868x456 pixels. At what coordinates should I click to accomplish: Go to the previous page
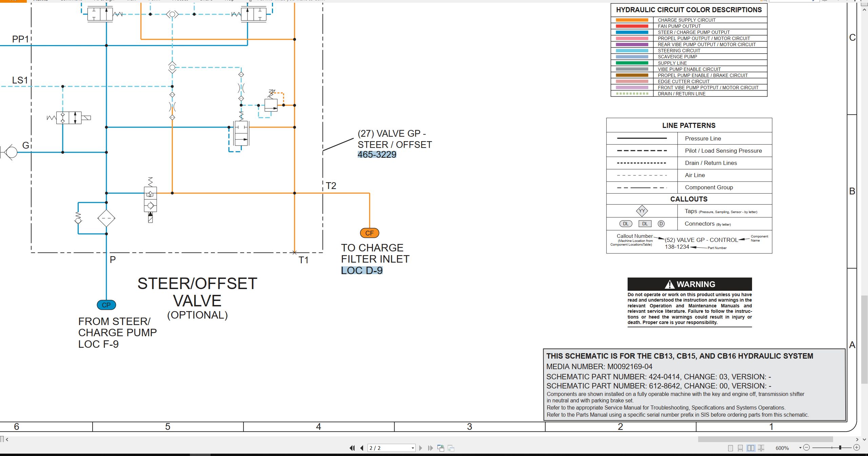coord(362,448)
